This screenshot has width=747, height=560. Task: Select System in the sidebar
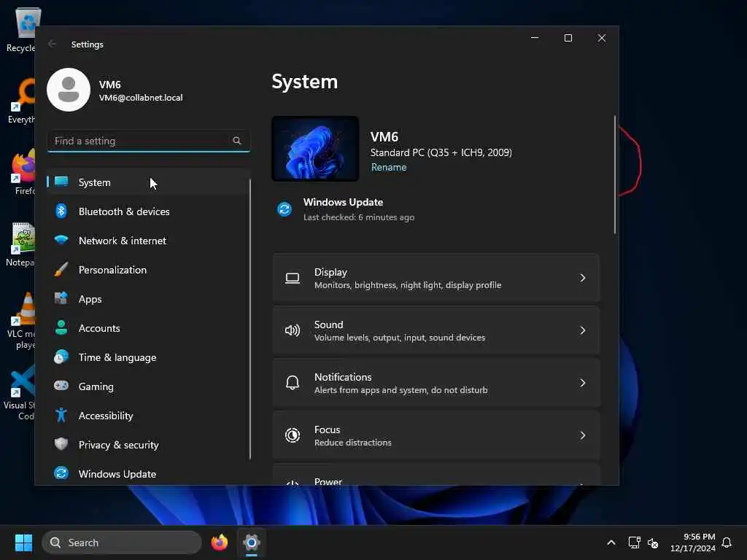pyautogui.click(x=148, y=182)
